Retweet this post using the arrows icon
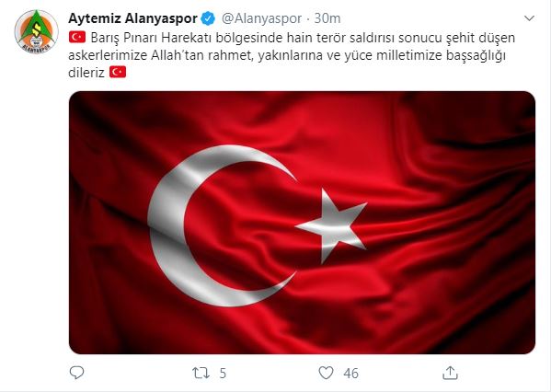This screenshot has width=551, height=392. [201, 373]
